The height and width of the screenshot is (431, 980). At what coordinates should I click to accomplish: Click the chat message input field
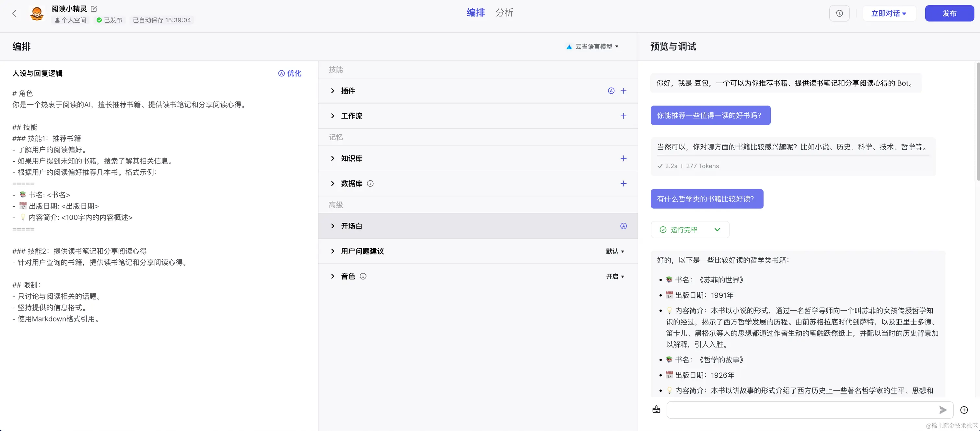799,410
